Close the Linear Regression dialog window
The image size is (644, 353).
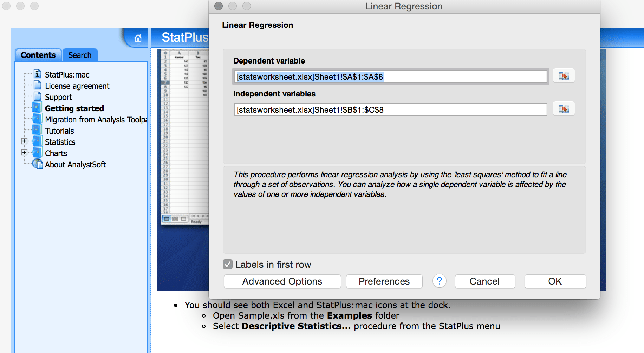[x=219, y=6]
